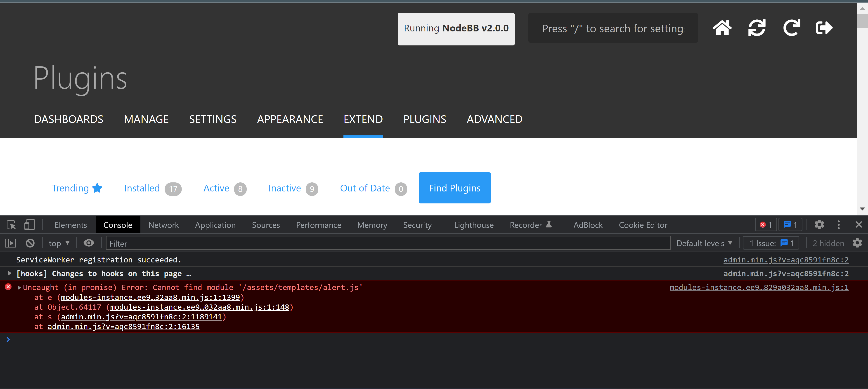The height and width of the screenshot is (389, 868).
Task: Switch to the Elements tab
Action: pyautogui.click(x=71, y=225)
